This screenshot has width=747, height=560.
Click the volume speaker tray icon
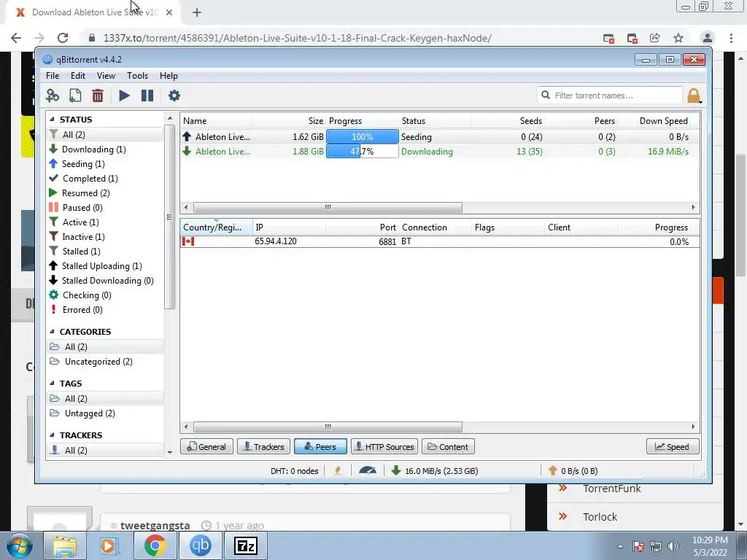coord(673,546)
